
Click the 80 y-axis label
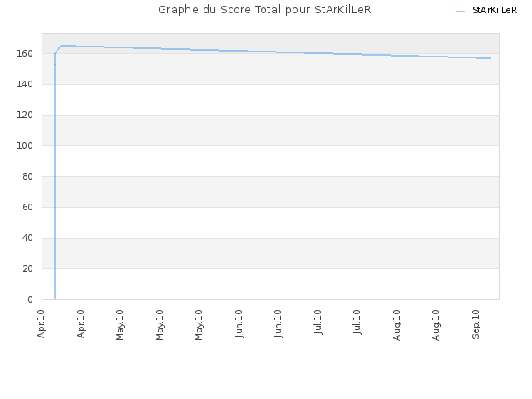pos(27,176)
